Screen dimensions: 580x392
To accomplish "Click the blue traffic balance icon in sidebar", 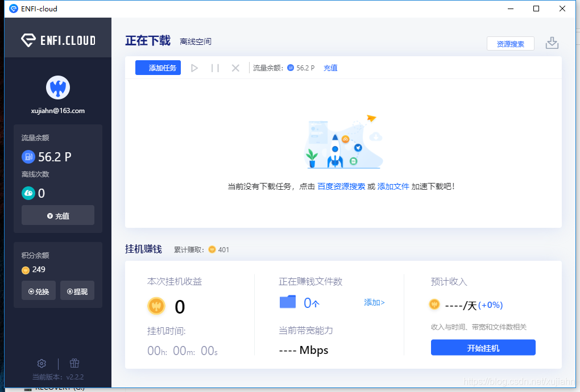I will [x=28, y=157].
